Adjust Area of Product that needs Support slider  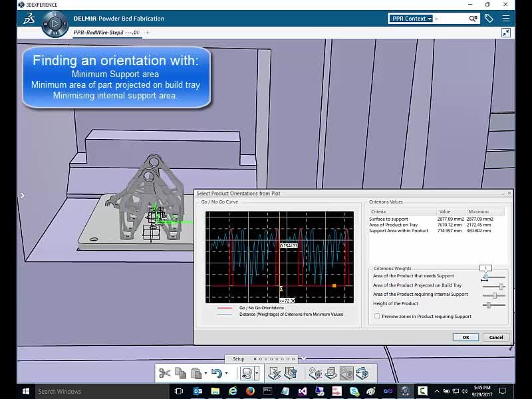pyautogui.click(x=485, y=277)
